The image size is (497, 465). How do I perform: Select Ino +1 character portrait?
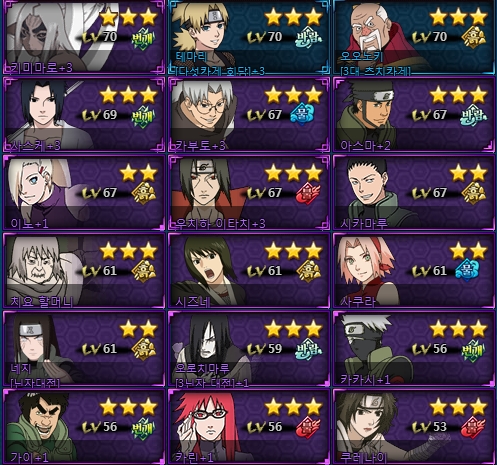pos(84,193)
